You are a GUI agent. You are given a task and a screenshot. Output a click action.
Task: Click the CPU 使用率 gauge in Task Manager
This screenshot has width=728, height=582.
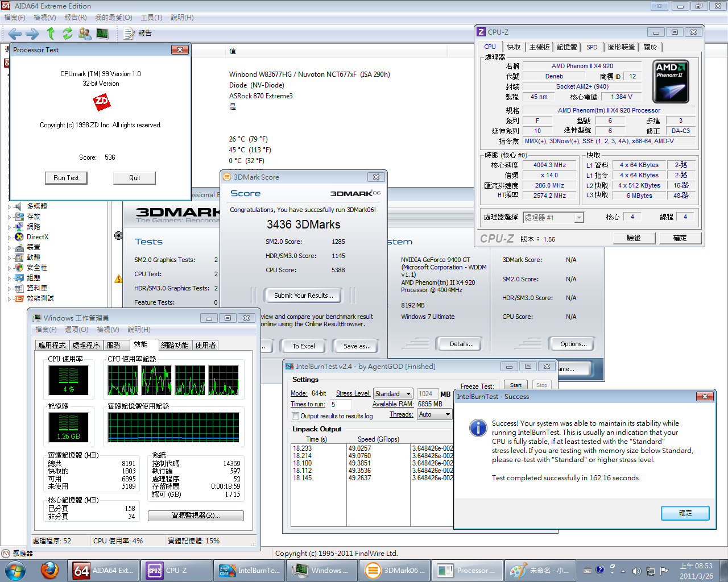tap(68, 380)
